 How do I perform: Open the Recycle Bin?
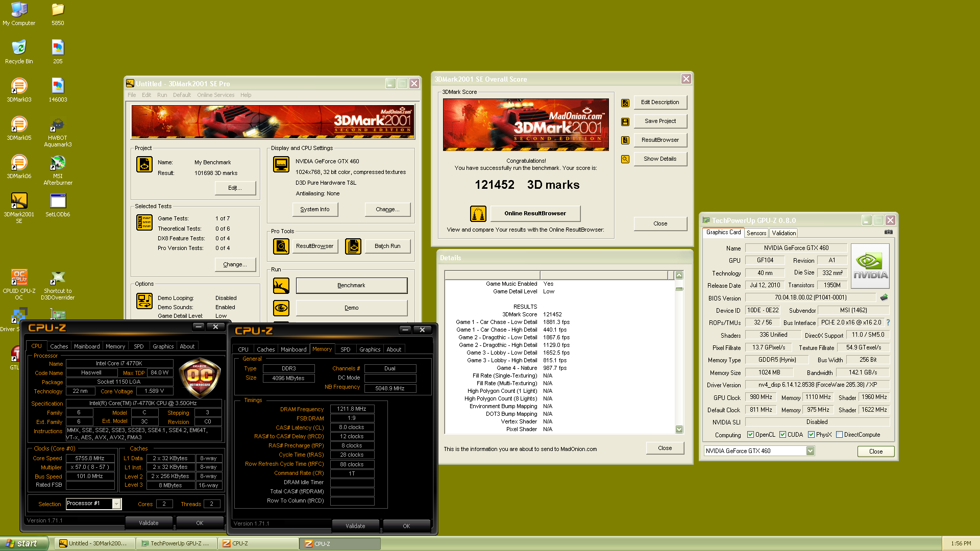click(19, 52)
